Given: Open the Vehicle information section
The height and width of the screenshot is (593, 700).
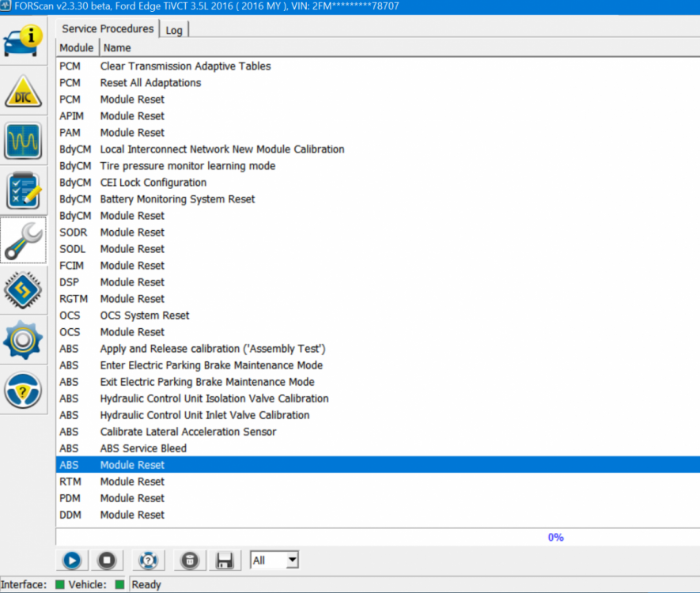Looking at the screenshot, I should tap(24, 43).
